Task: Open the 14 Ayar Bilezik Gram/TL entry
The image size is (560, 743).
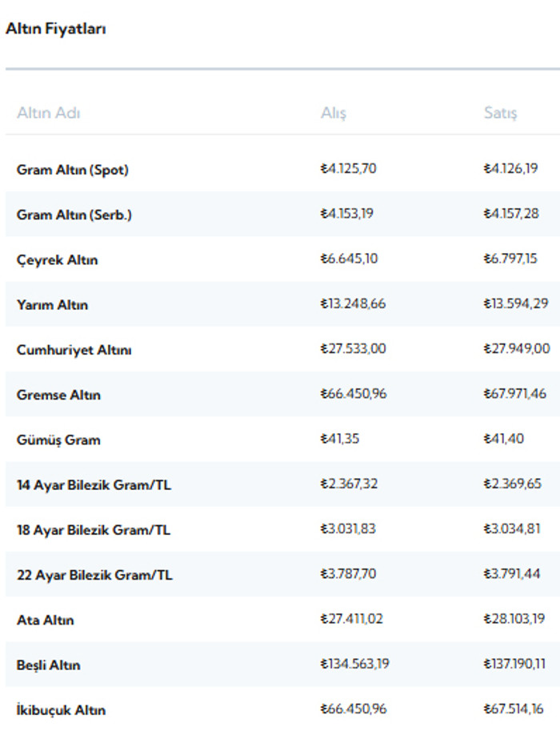Action: pyautogui.click(x=94, y=484)
